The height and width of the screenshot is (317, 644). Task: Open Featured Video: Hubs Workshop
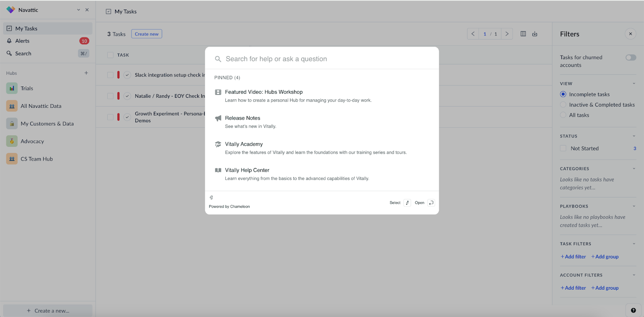pyautogui.click(x=322, y=96)
